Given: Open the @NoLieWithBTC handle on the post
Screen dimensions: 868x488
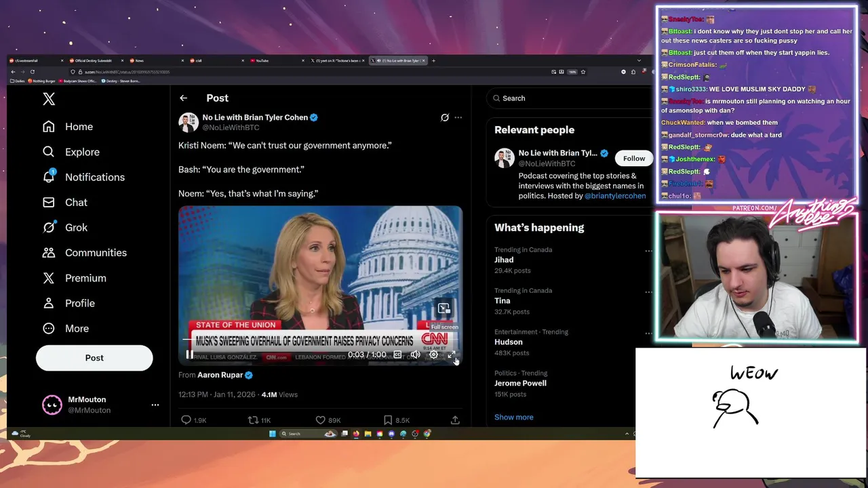Looking at the screenshot, I should tap(231, 127).
